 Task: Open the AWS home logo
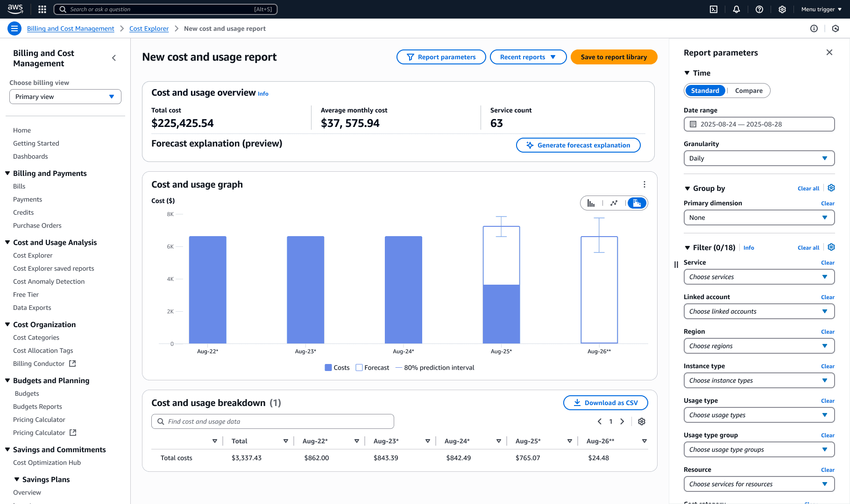click(x=15, y=9)
